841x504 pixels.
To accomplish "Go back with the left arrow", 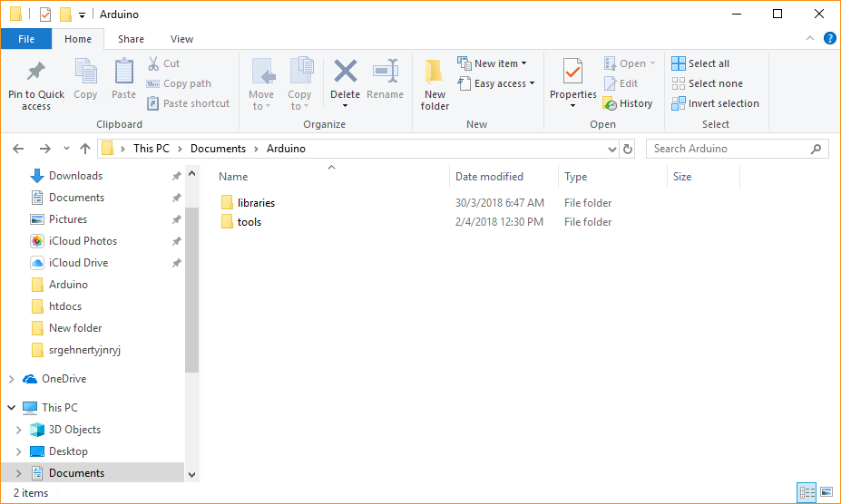I will tap(18, 149).
